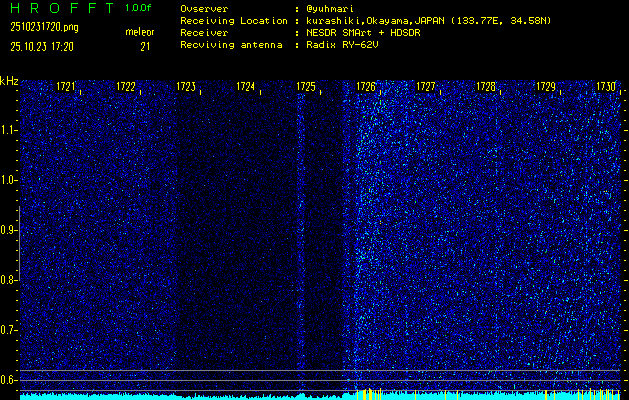Click the 0.8 kHz axis label
The height and width of the screenshot is (400, 629).
8,280
